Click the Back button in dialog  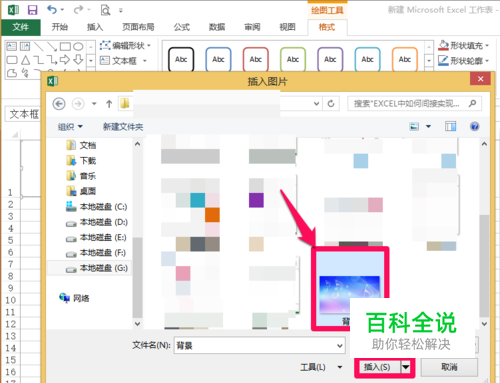59,104
